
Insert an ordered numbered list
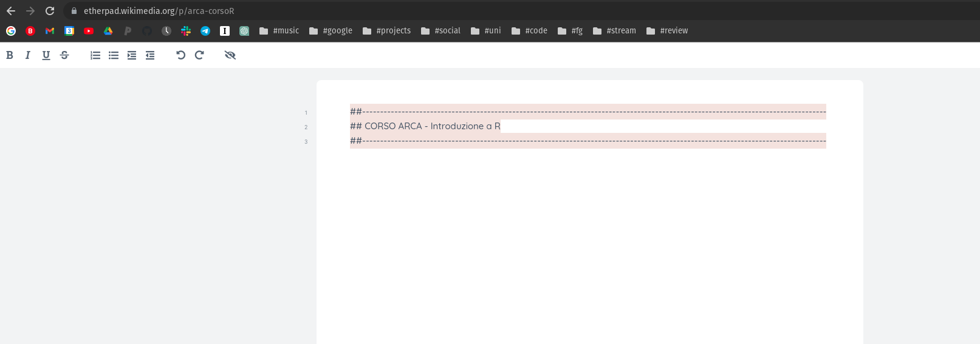[95, 55]
